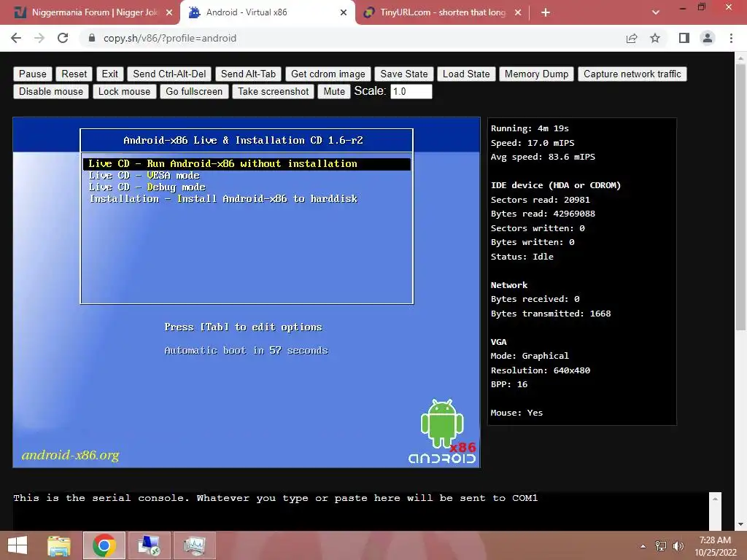Click the lock icon in address bar

tap(92, 38)
